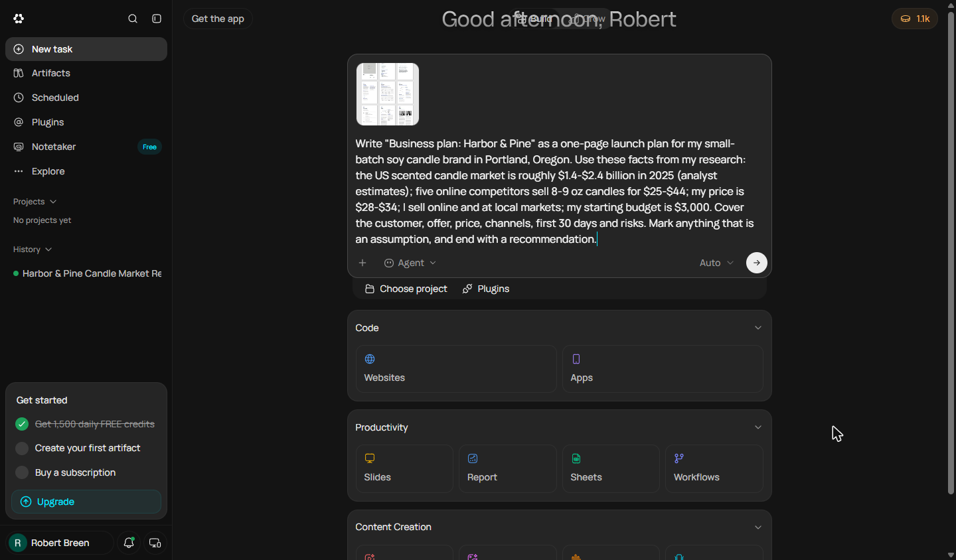Click the page's vertical scrollbar

click(951, 252)
